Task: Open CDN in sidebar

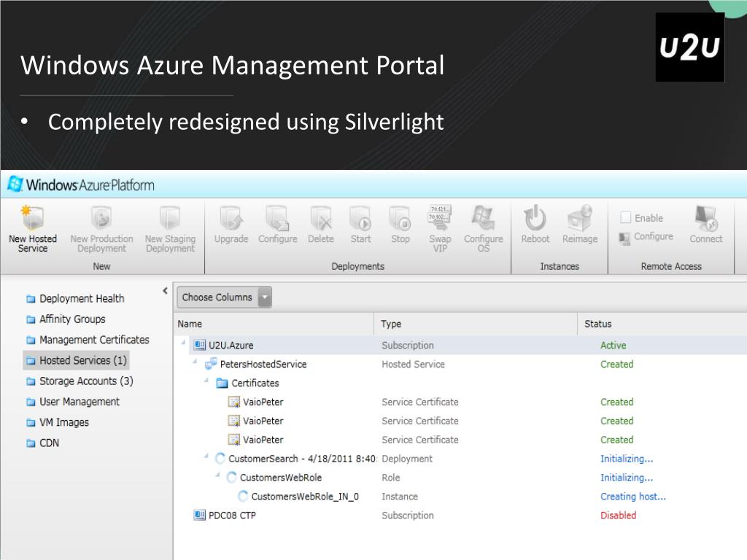Action: pos(43,443)
